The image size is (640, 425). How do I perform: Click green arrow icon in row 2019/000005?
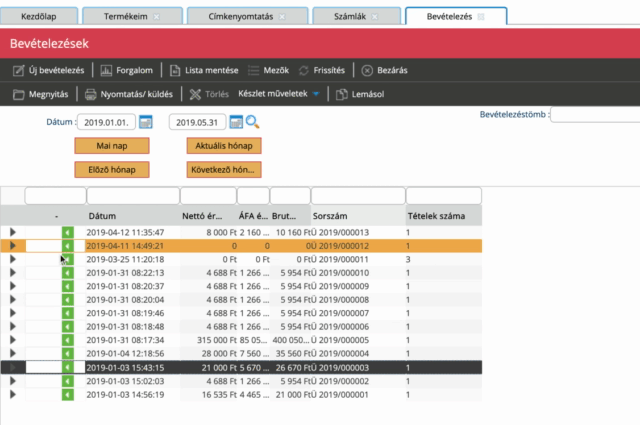point(68,340)
